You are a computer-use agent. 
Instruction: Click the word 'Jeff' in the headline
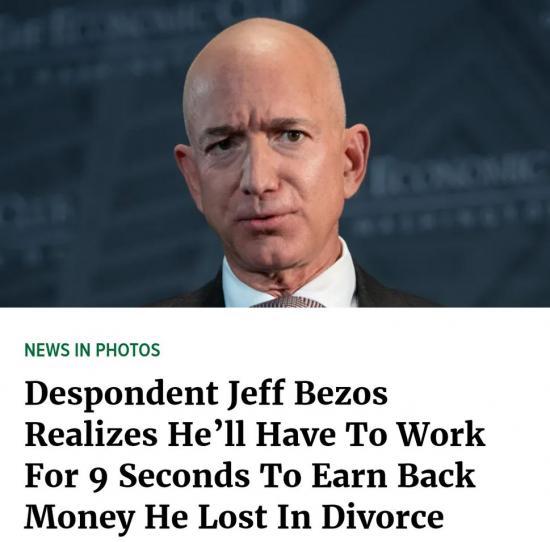coord(256,394)
